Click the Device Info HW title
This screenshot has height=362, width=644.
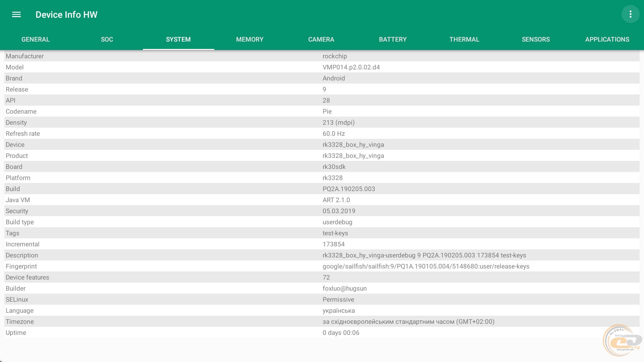(66, 14)
